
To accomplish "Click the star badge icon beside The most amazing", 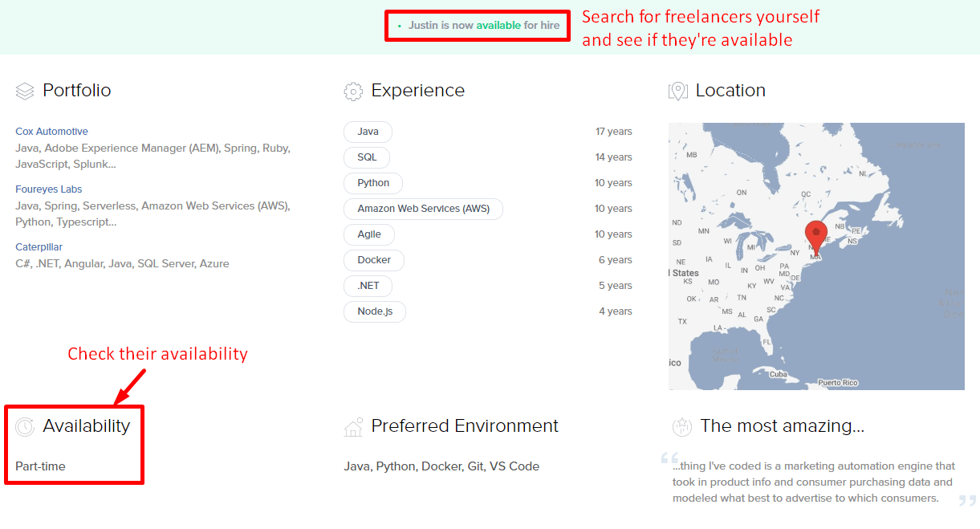I will [682, 426].
